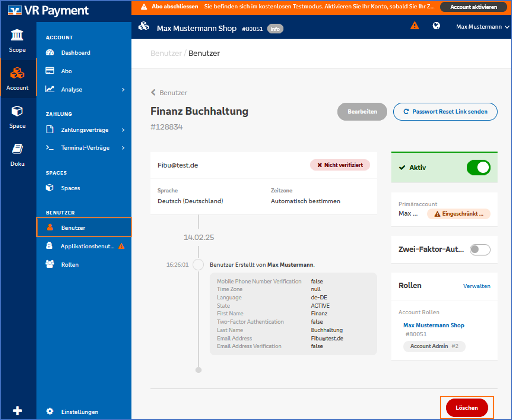Screen dimensions: 512x420
Task: Click the timeline circle at 16:26:01
Action: (198, 265)
